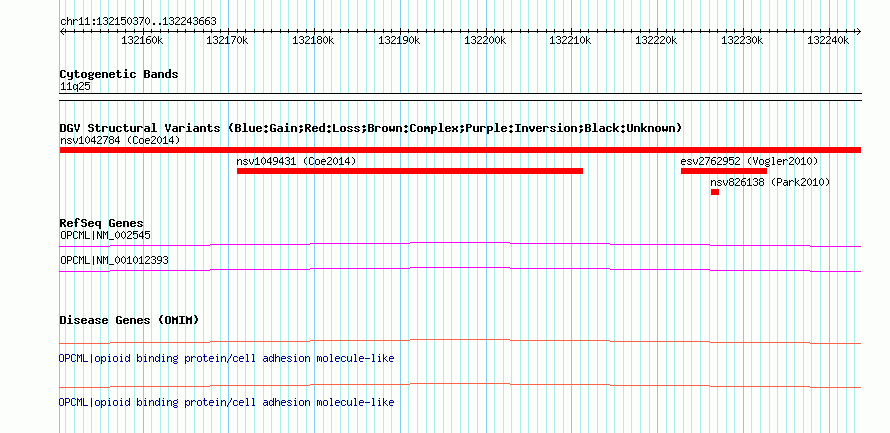The width and height of the screenshot is (890, 433).
Task: Select the esv2762952 red loss bar
Action: [724, 171]
